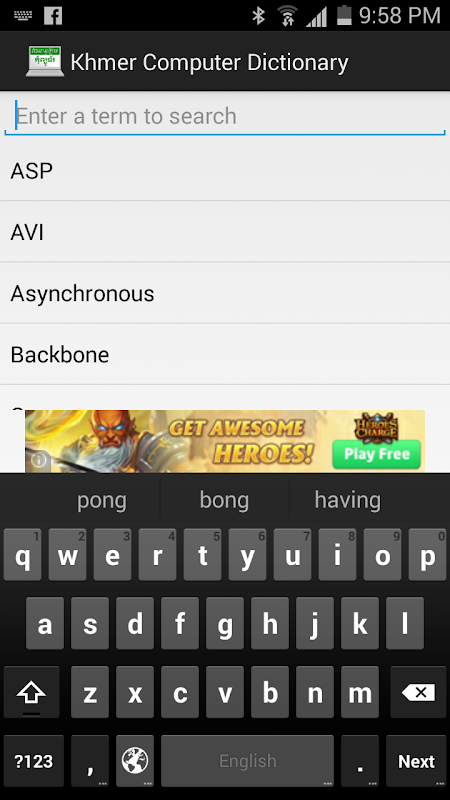Tap the keyboard notification icon in status bar
Screen dimensions: 450x800
click(x=22, y=15)
